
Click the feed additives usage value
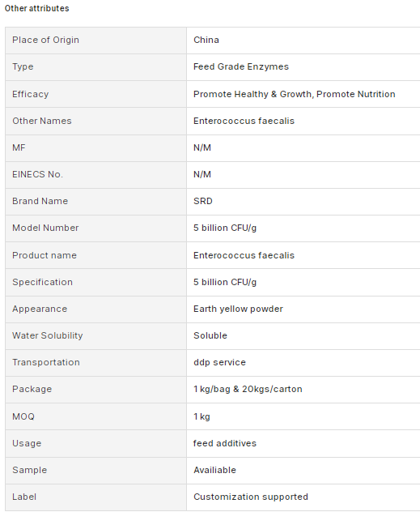point(225,443)
